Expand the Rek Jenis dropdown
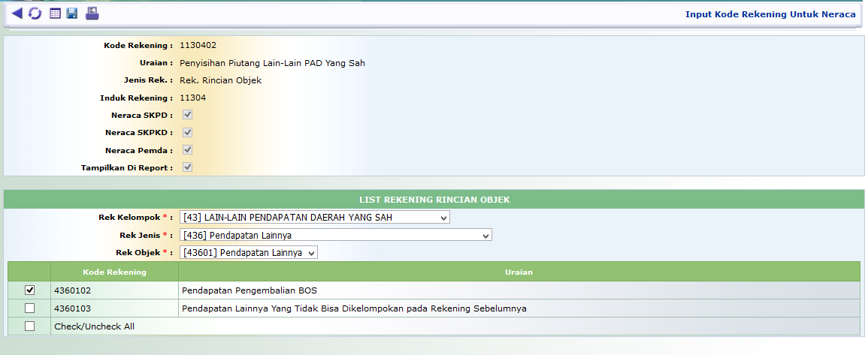The width and height of the screenshot is (868, 355). pyautogui.click(x=335, y=236)
